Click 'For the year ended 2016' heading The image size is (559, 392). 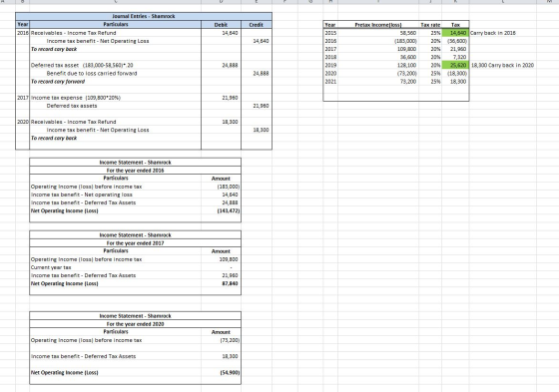[135, 171]
